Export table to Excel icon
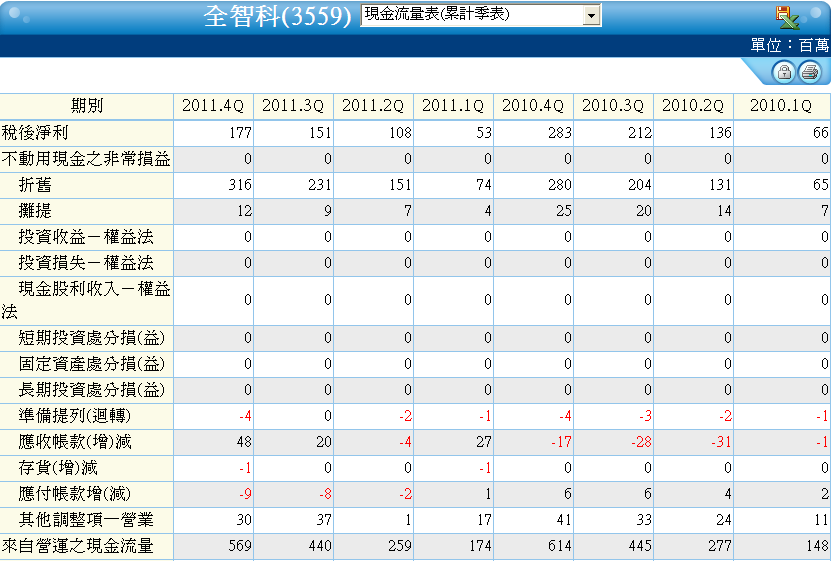Image resolution: width=833 pixels, height=561 pixels. [x=787, y=17]
